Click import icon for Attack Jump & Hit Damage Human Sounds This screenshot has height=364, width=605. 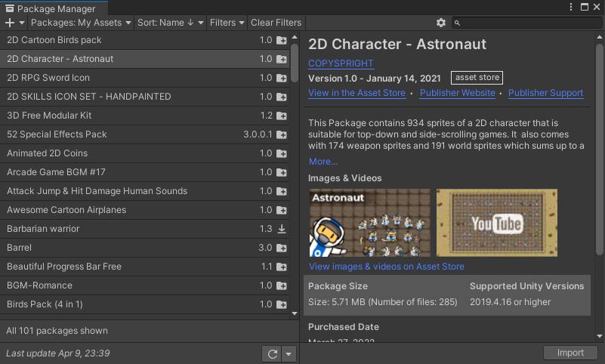[282, 191]
